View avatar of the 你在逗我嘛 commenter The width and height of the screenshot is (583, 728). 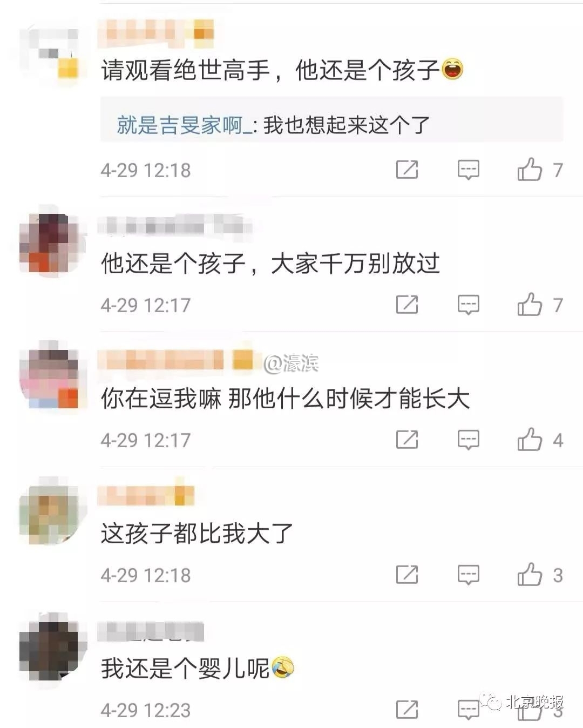[x=50, y=378]
